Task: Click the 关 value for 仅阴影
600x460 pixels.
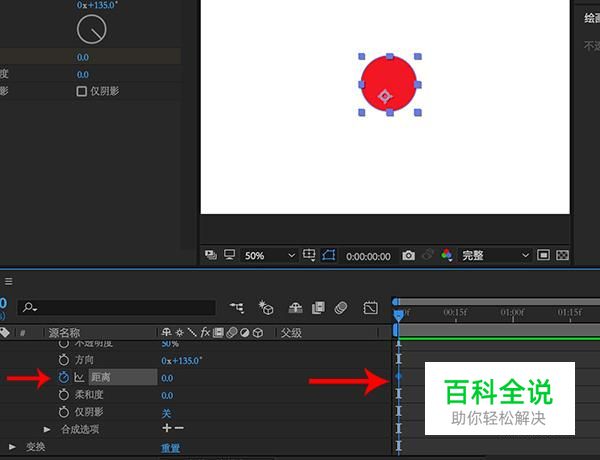Action: pos(166,413)
